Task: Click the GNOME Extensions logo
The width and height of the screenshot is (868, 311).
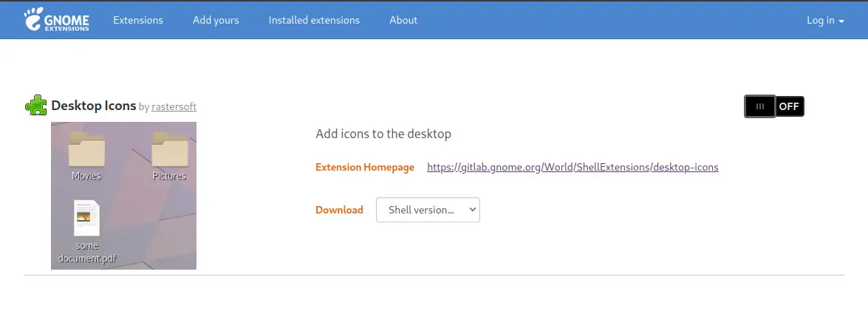Action: (56, 19)
